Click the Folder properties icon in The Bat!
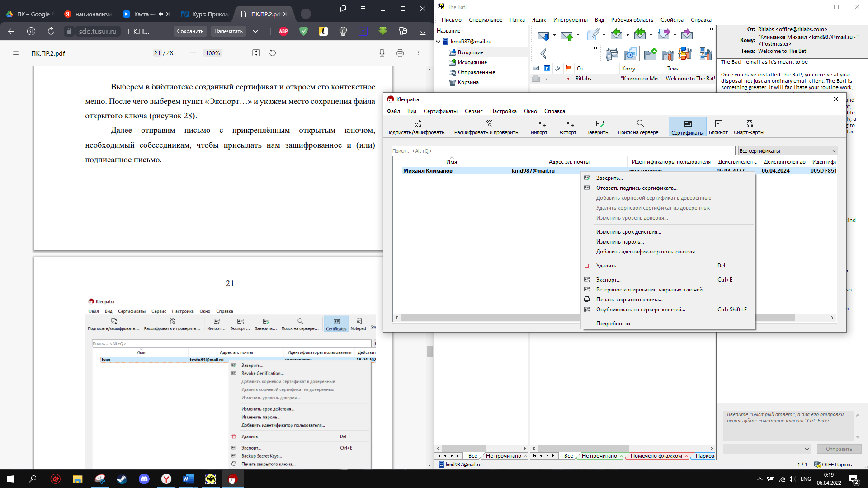868x488 pixels. 668,54
